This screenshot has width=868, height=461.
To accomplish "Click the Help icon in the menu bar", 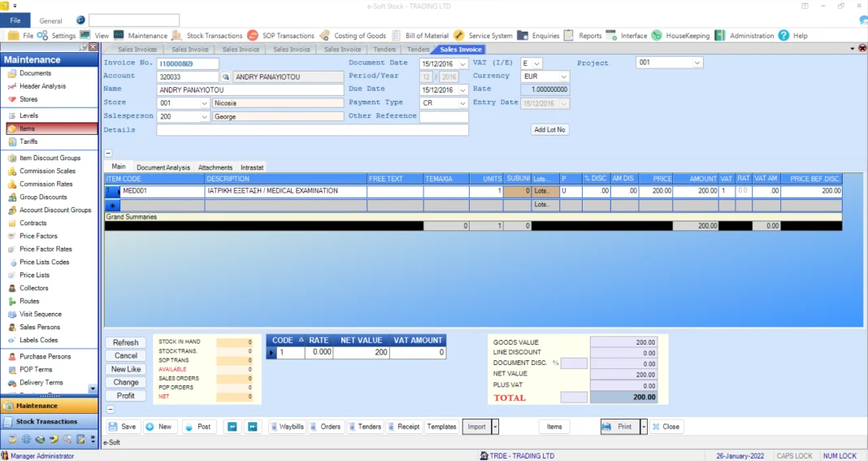I will tap(783, 36).
